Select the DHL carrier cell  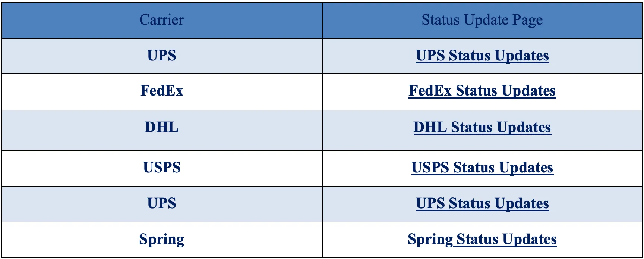point(162,130)
